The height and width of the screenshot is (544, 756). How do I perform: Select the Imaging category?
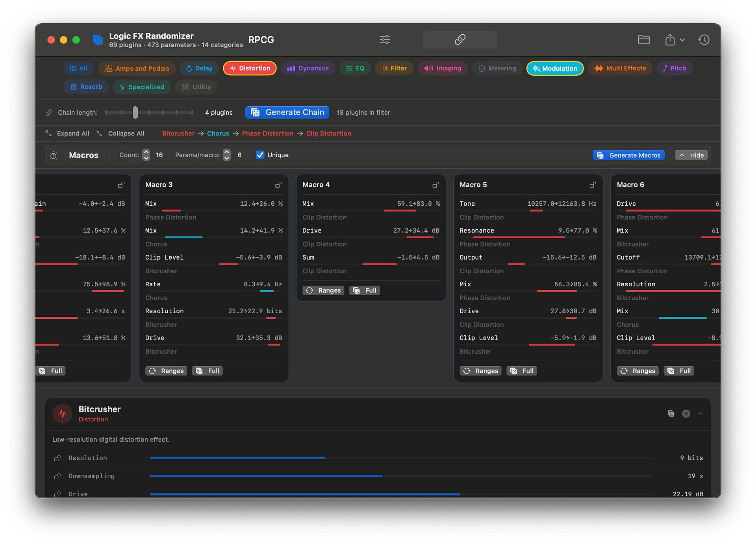point(443,68)
